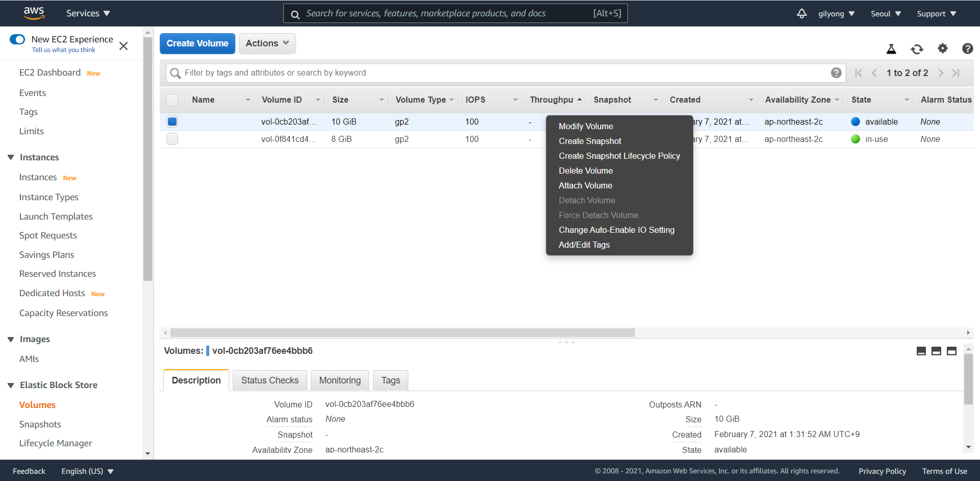Toggle New EC2 Experience switch
Screen dimensions: 980x481
pos(17,39)
